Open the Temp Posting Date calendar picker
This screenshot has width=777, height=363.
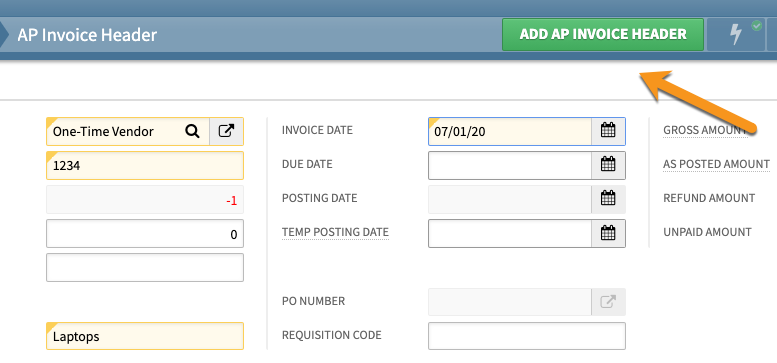click(608, 233)
